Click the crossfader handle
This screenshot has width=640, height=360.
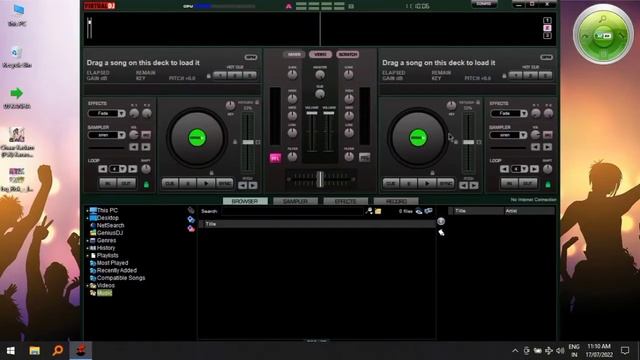coord(320,179)
